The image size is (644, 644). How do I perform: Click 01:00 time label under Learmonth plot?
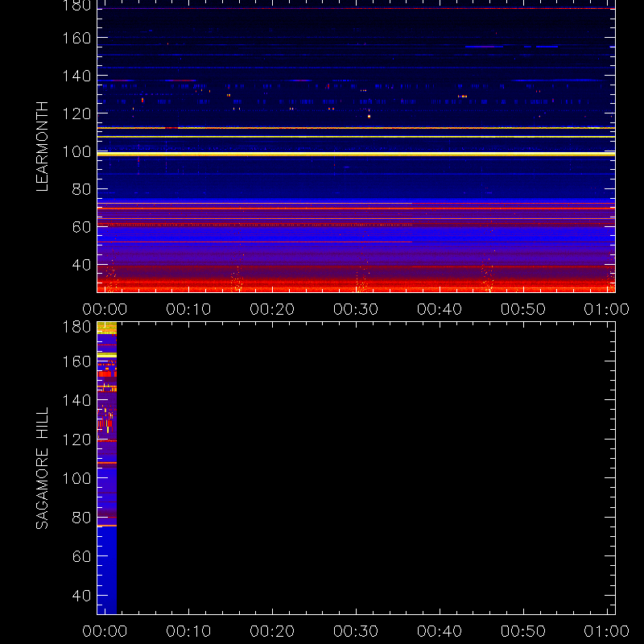[x=607, y=309]
